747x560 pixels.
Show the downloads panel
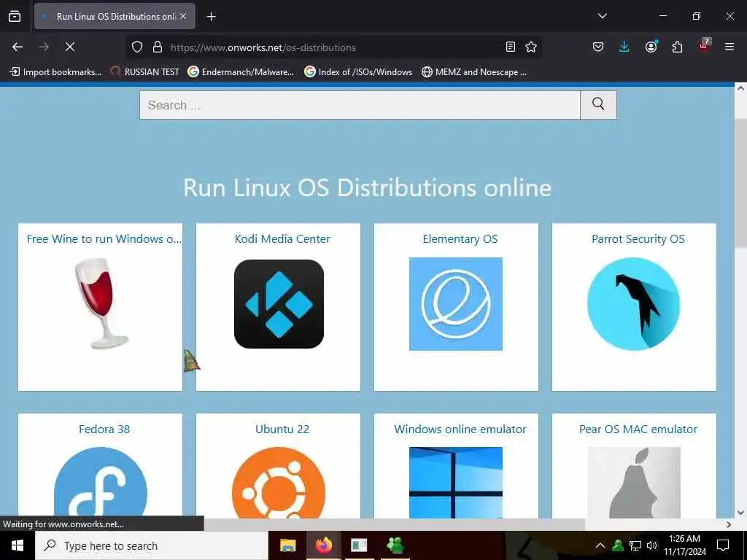[624, 47]
